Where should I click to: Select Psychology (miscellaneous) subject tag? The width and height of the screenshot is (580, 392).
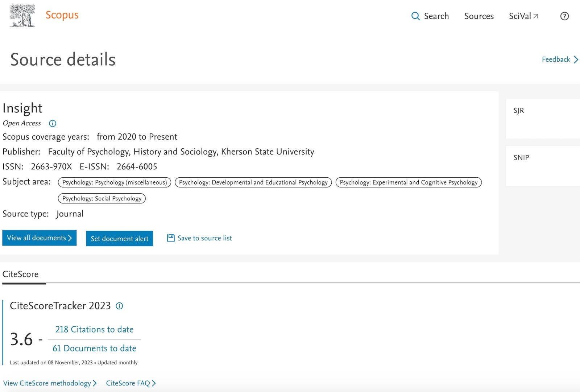tap(115, 182)
